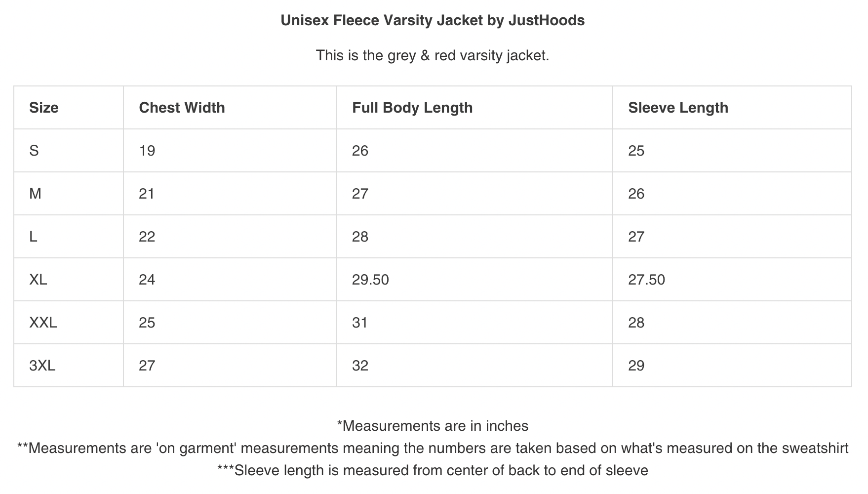This screenshot has width=868, height=494.
Task: Click the 27.50 sleeve length cell
Action: coord(646,280)
